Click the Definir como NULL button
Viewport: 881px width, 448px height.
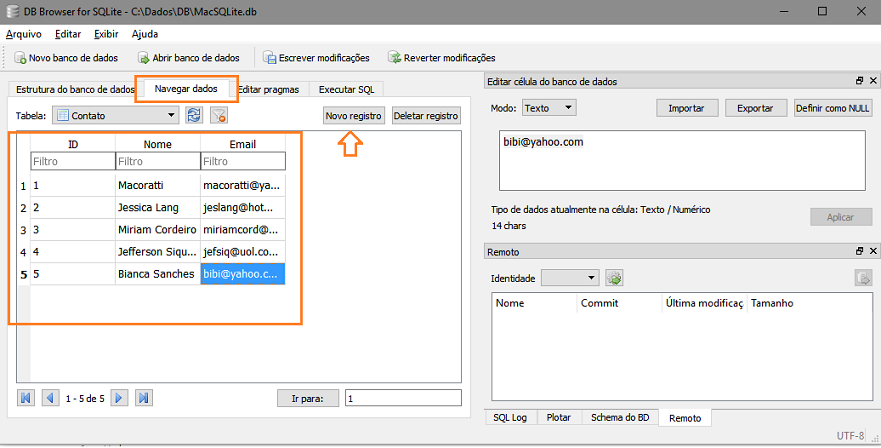833,108
